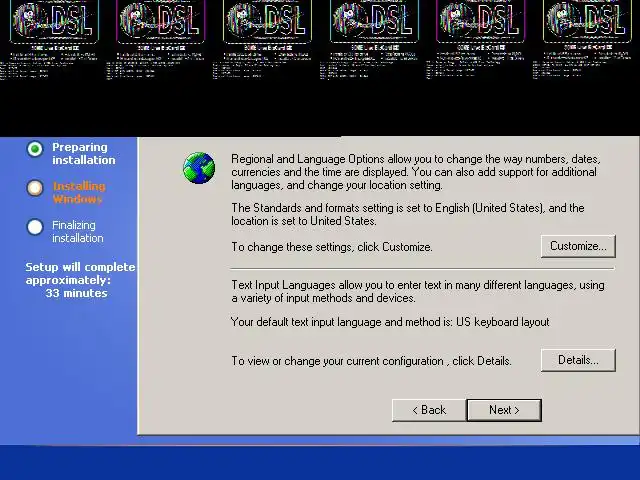
Task: Click the 'Regional and Language Options allow' paragraph
Action: 416,172
